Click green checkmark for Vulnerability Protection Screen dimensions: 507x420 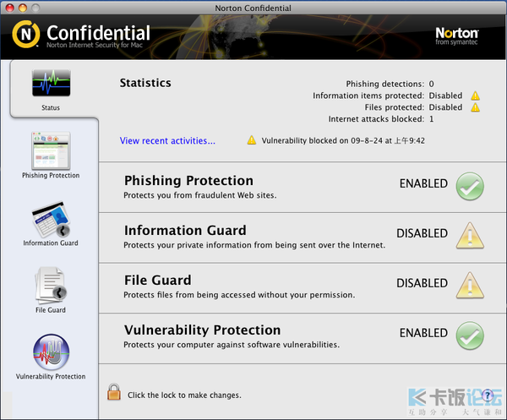click(x=470, y=335)
